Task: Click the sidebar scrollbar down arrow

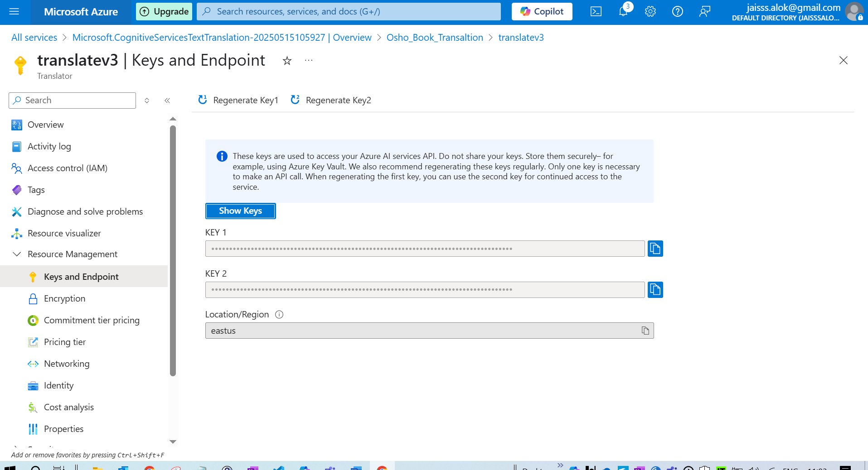Action: pyautogui.click(x=173, y=442)
